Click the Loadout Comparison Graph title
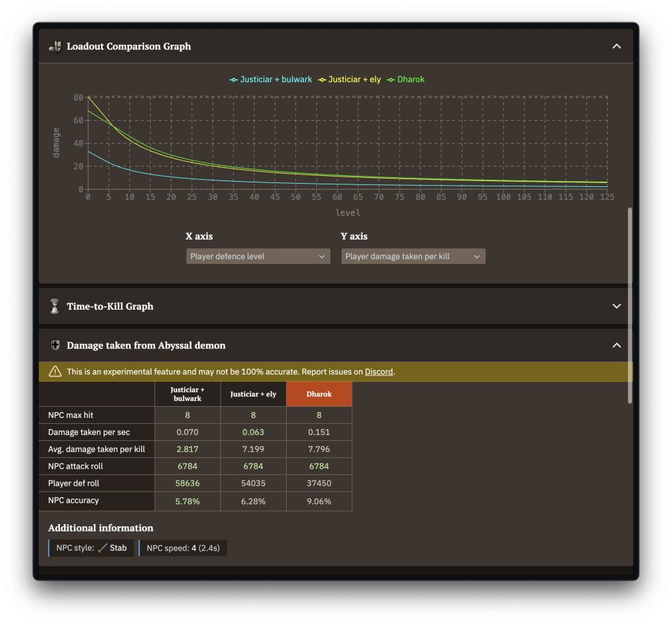672x624 pixels. [129, 47]
